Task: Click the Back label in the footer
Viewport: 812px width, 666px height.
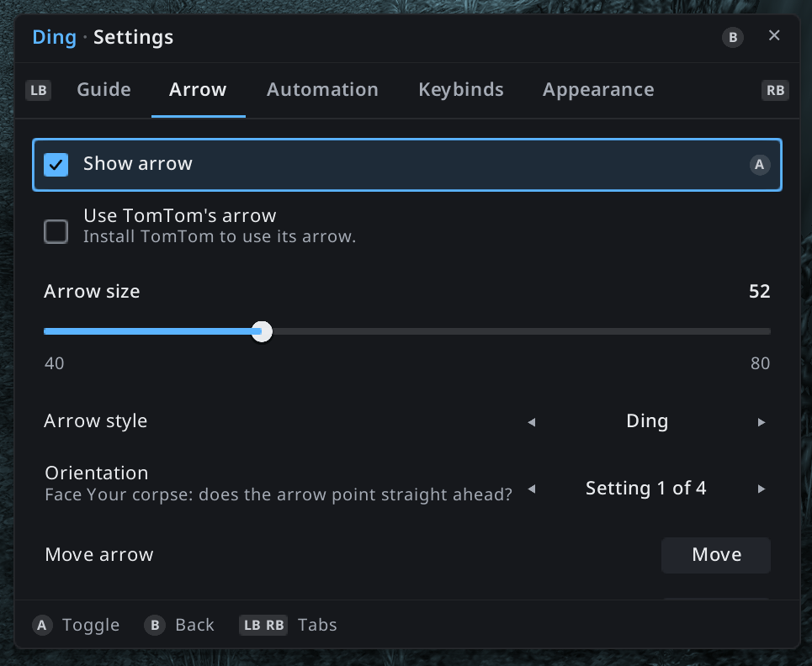Action: pyautogui.click(x=194, y=625)
